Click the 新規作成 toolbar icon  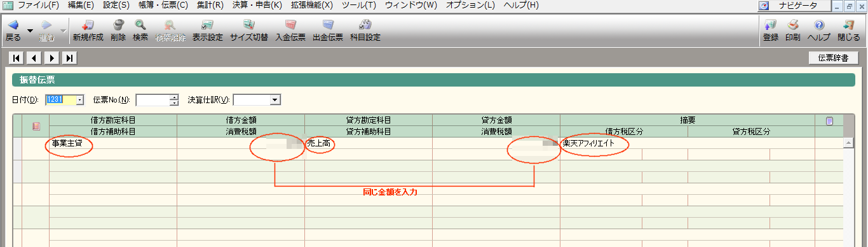(88, 31)
